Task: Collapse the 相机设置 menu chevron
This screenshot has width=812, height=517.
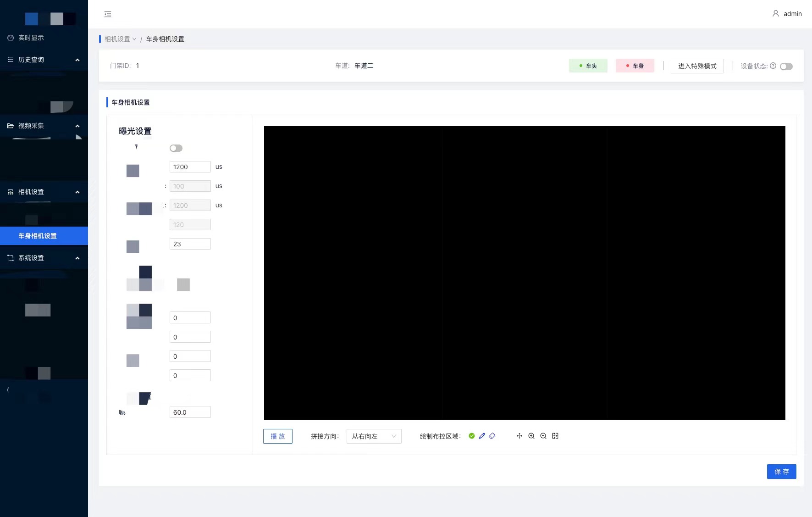Action: coord(77,192)
